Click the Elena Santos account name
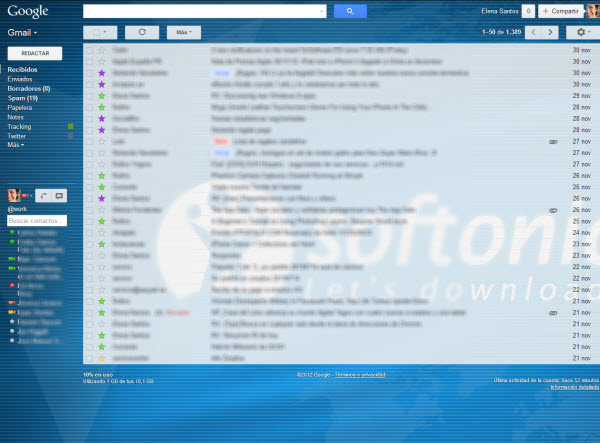This screenshot has width=600, height=443. point(500,11)
